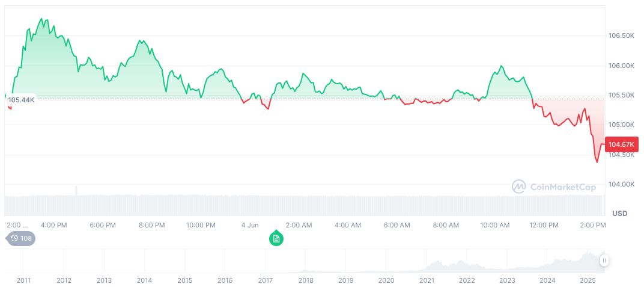Click the 10:00 AM time axis label
Image resolution: width=644 pixels, height=287 pixels.
tap(495, 225)
